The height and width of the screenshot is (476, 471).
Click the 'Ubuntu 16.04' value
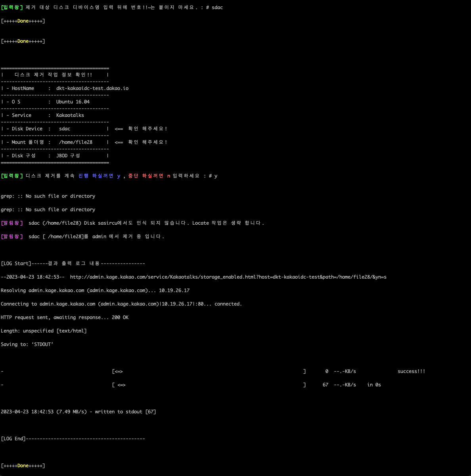point(73,102)
